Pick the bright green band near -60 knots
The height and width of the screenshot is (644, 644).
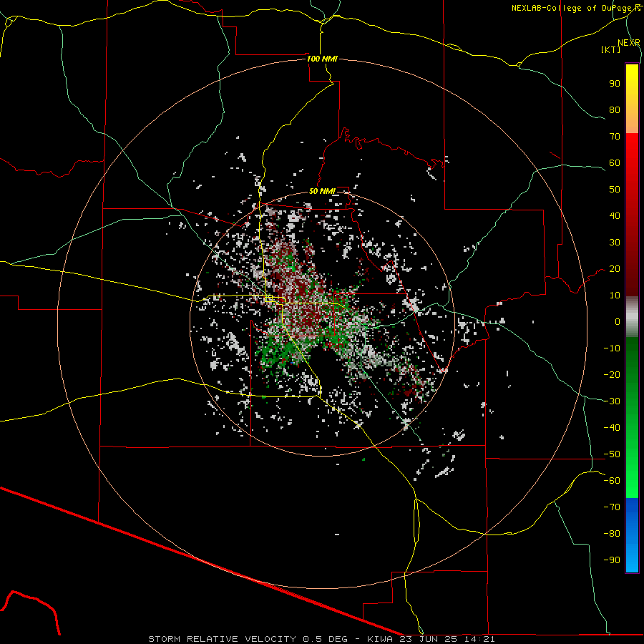(632, 477)
